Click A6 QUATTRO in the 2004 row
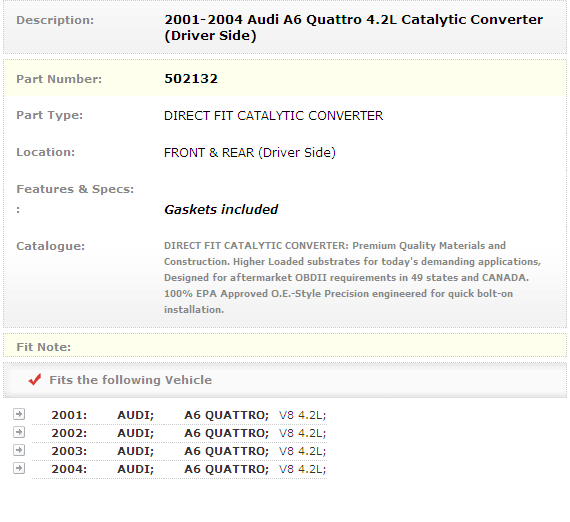Screen dimensions: 570x522 point(226,469)
